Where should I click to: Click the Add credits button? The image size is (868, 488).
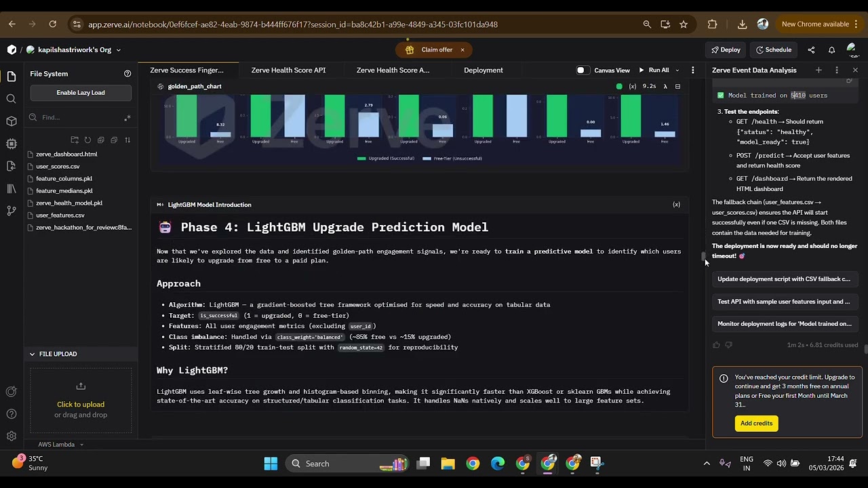pos(756,423)
